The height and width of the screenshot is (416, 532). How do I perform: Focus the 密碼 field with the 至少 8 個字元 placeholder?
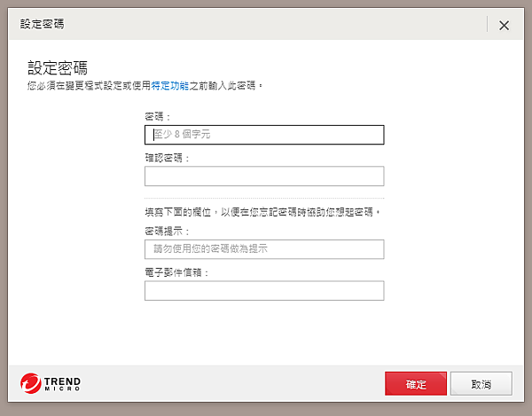pos(264,135)
